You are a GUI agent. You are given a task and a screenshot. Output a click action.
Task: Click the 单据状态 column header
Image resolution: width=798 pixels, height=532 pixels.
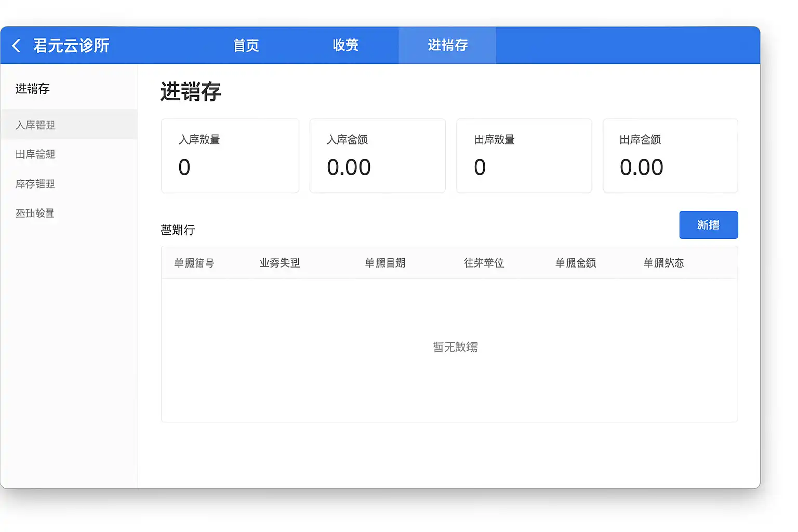(x=664, y=263)
